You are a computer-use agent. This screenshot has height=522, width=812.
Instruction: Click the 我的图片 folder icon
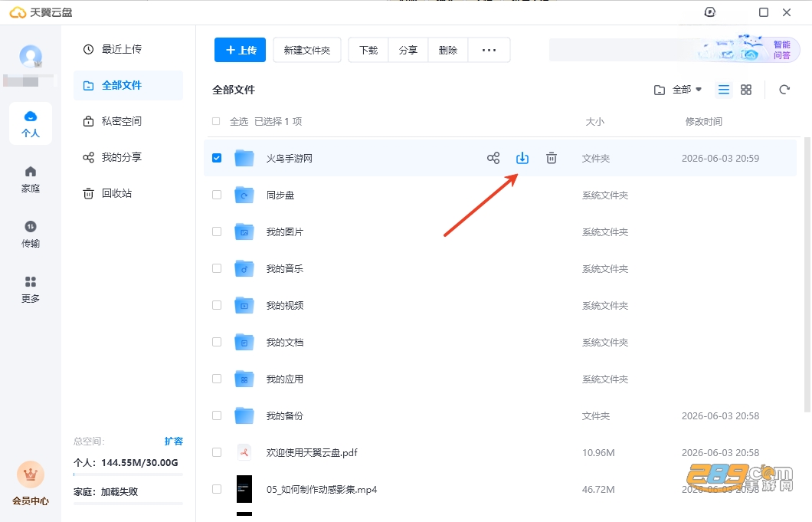coord(244,231)
